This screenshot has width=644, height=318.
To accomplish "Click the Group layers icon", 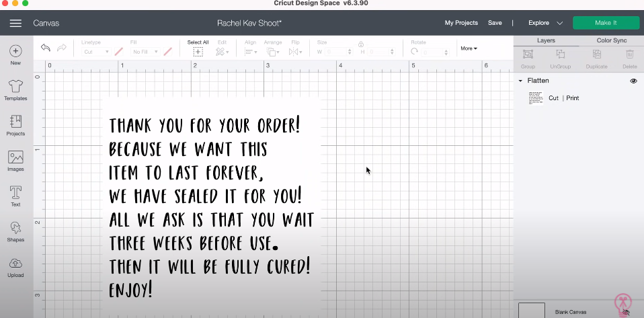I will click(x=528, y=54).
